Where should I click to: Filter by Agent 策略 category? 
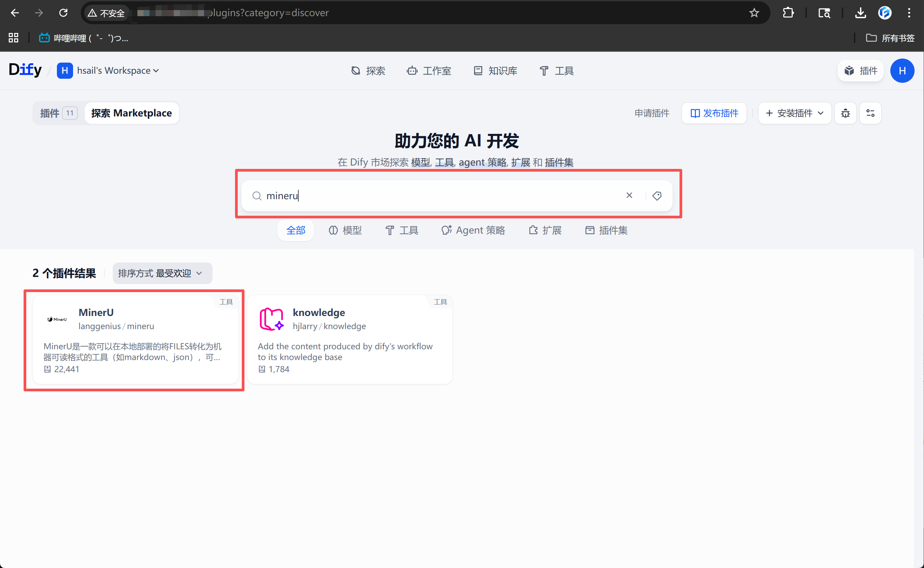pos(473,230)
